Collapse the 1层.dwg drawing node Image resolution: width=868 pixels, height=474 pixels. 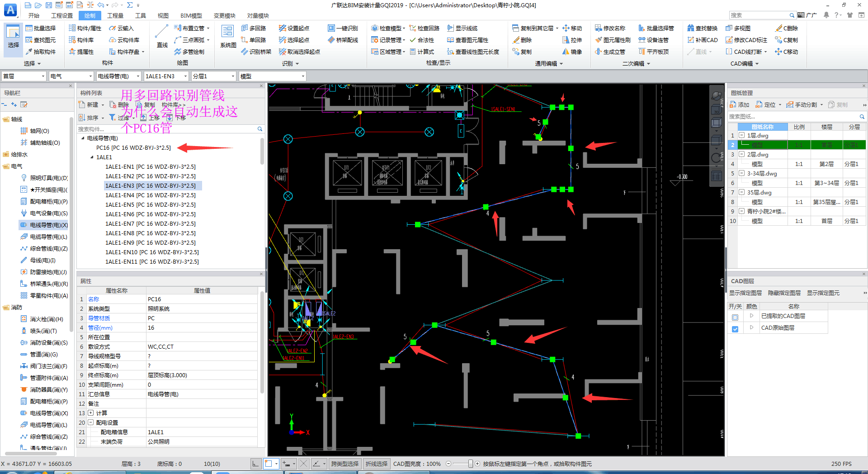pos(742,135)
